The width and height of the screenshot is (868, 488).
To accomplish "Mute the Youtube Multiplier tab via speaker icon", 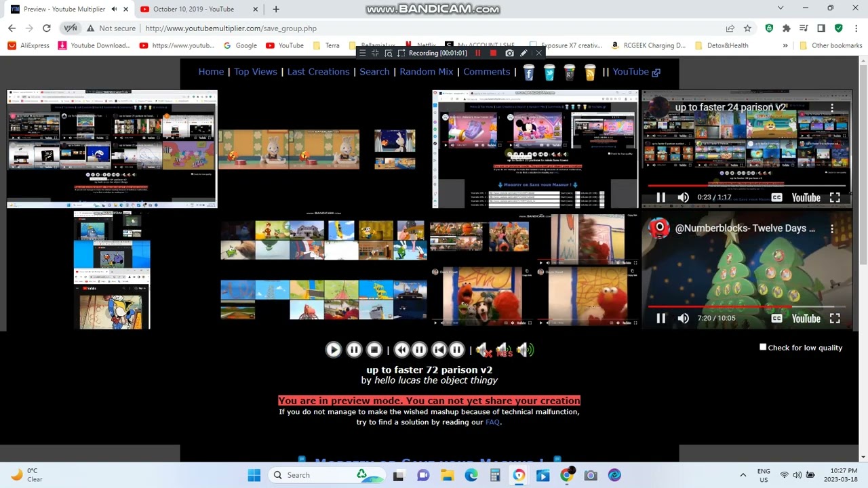I will pyautogui.click(x=114, y=9).
